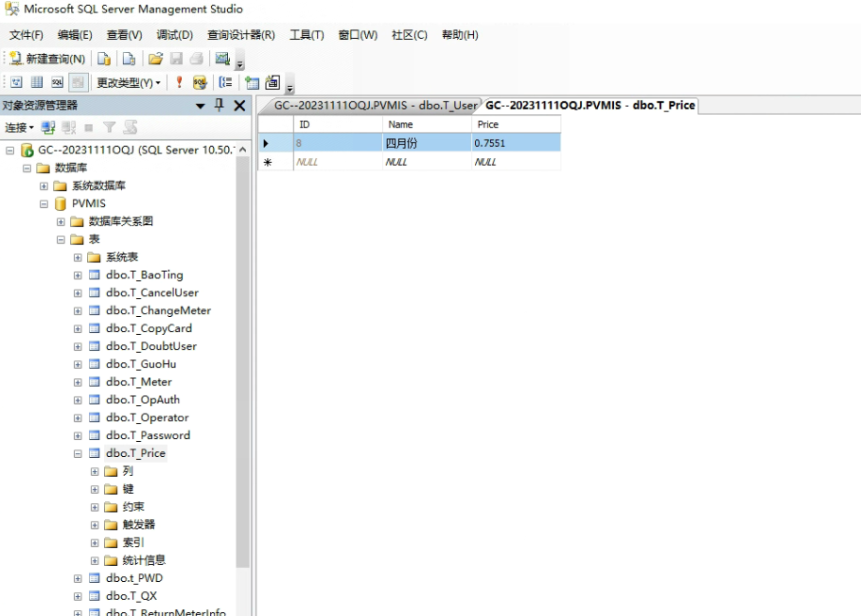Collapse the dbo.T_Price table node
Image resolution: width=861 pixels, height=616 pixels.
(78, 453)
